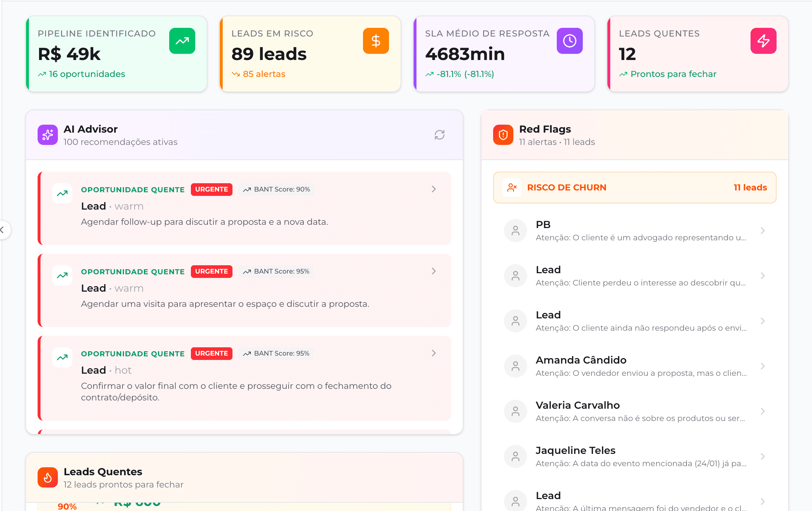This screenshot has width=812, height=511.
Task: Click the refresh icon in AI Advisor
Action: point(439,135)
